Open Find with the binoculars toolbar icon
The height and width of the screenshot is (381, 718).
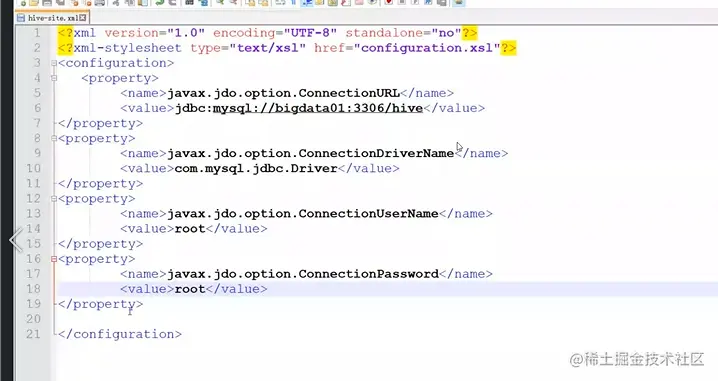tap(189, 2)
